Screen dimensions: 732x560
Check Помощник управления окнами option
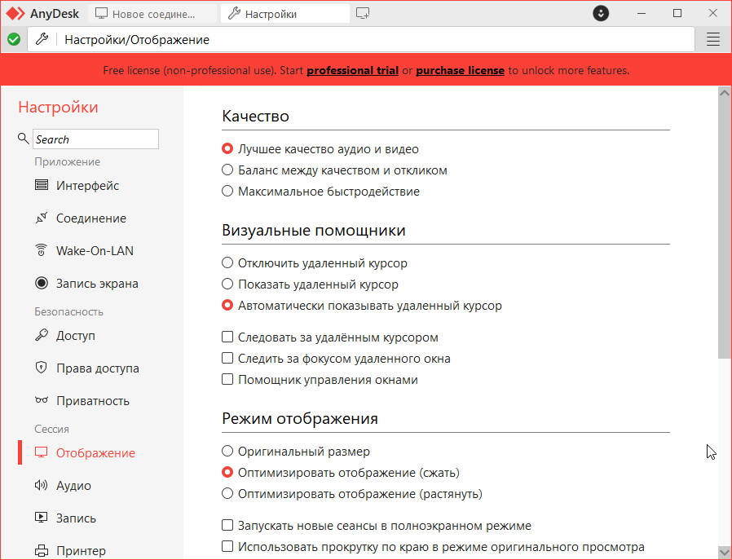228,380
